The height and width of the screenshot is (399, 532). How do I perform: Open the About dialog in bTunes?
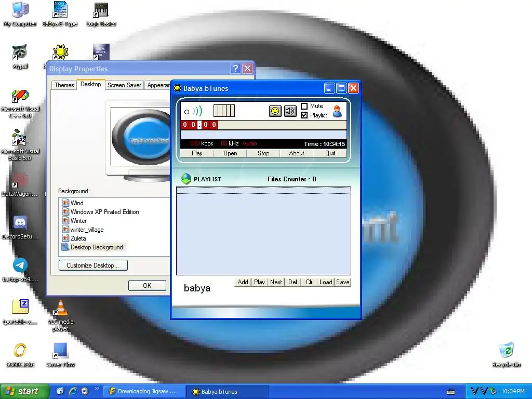tap(297, 153)
